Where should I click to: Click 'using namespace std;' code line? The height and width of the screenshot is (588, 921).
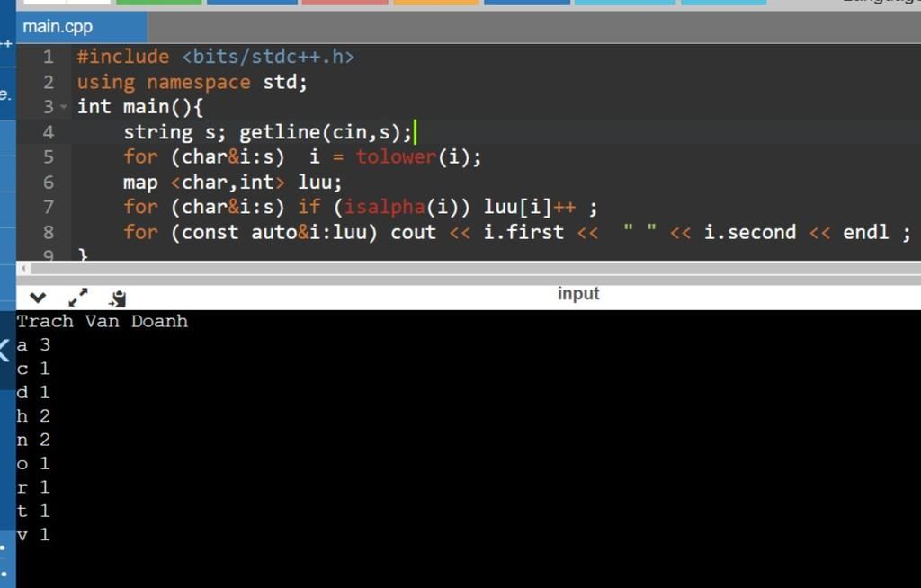click(x=192, y=82)
